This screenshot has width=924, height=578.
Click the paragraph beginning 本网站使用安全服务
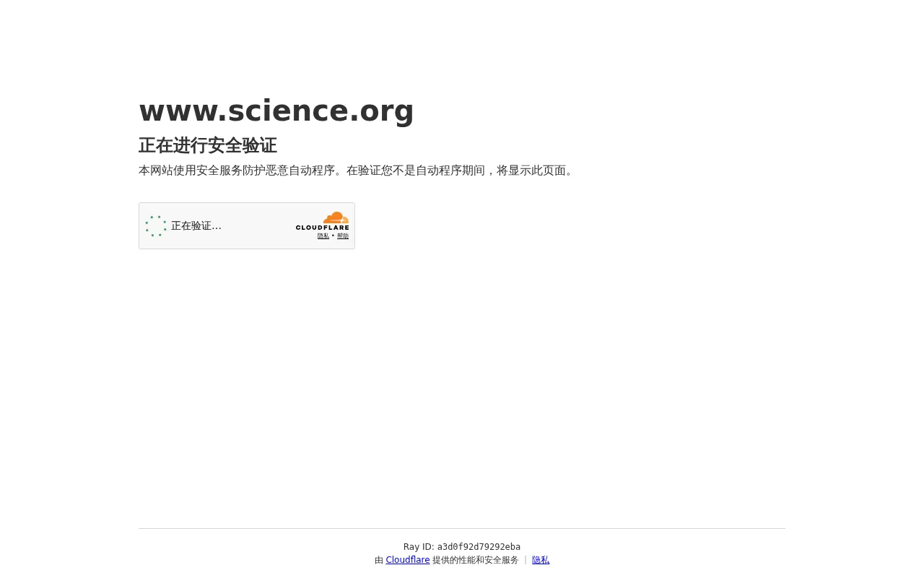[358, 171]
